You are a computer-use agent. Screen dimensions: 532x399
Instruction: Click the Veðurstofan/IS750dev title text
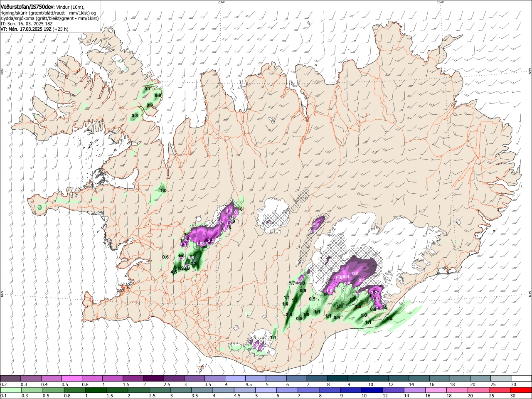point(27,7)
